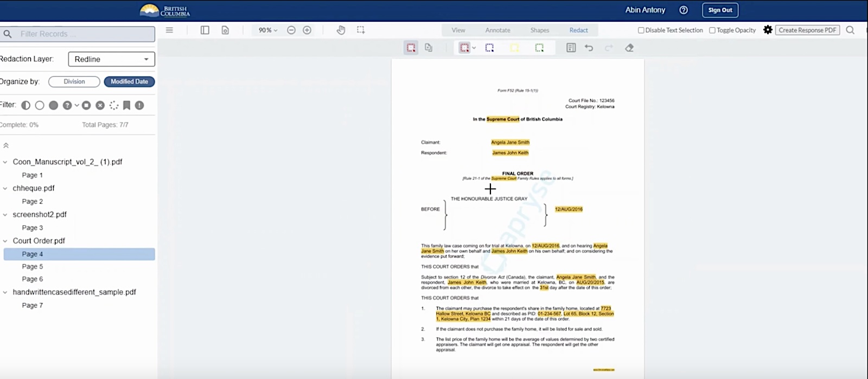This screenshot has width=868, height=379.
Task: Open the settings gear icon
Action: click(x=768, y=30)
